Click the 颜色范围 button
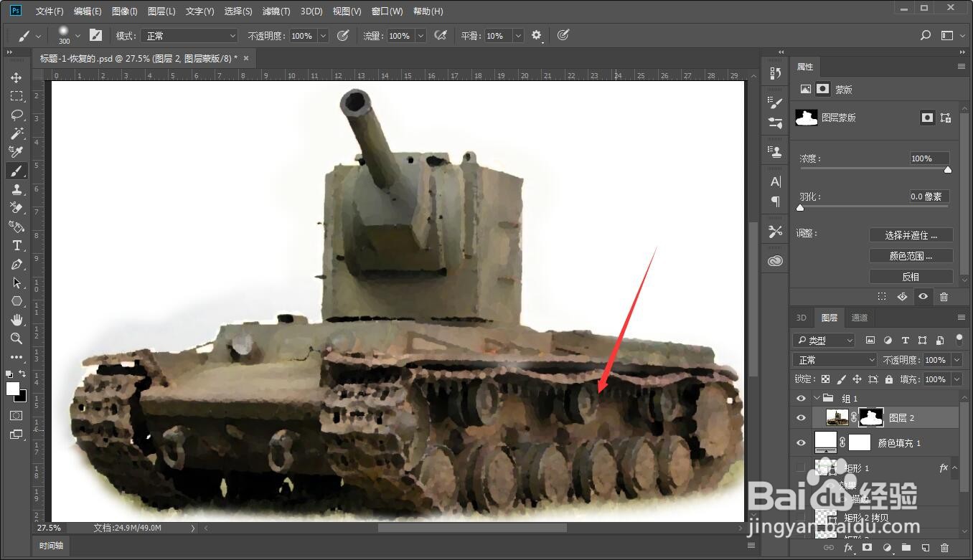This screenshot has height=560, width=973. click(911, 256)
